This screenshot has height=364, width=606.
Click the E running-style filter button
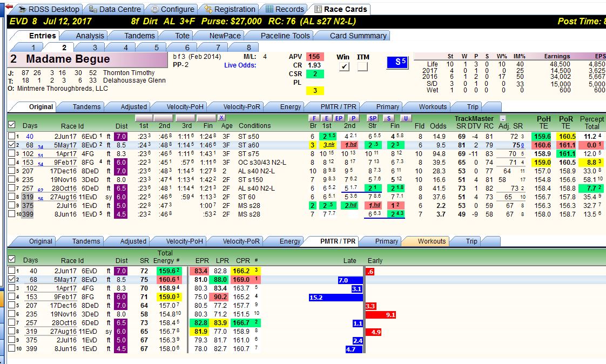(327, 118)
